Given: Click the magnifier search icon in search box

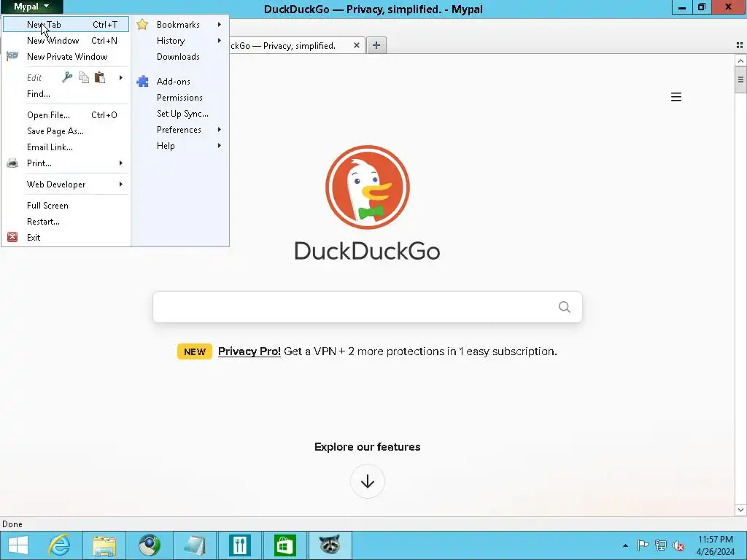Looking at the screenshot, I should [x=565, y=307].
